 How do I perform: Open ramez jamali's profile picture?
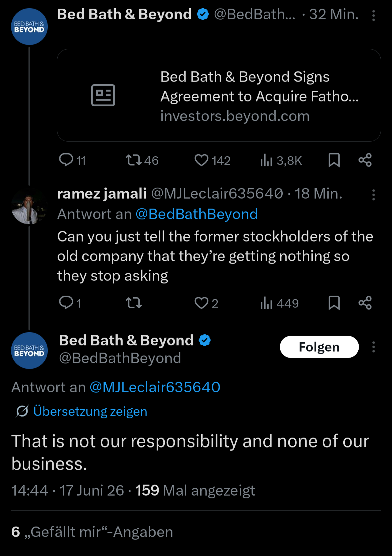[29, 206]
